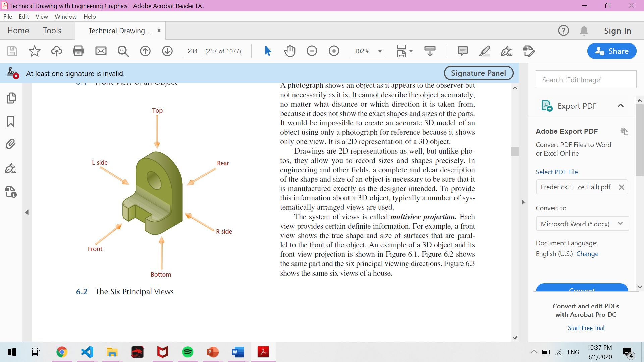Open the Add comment sticky note tool
The image size is (644, 362).
click(462, 51)
